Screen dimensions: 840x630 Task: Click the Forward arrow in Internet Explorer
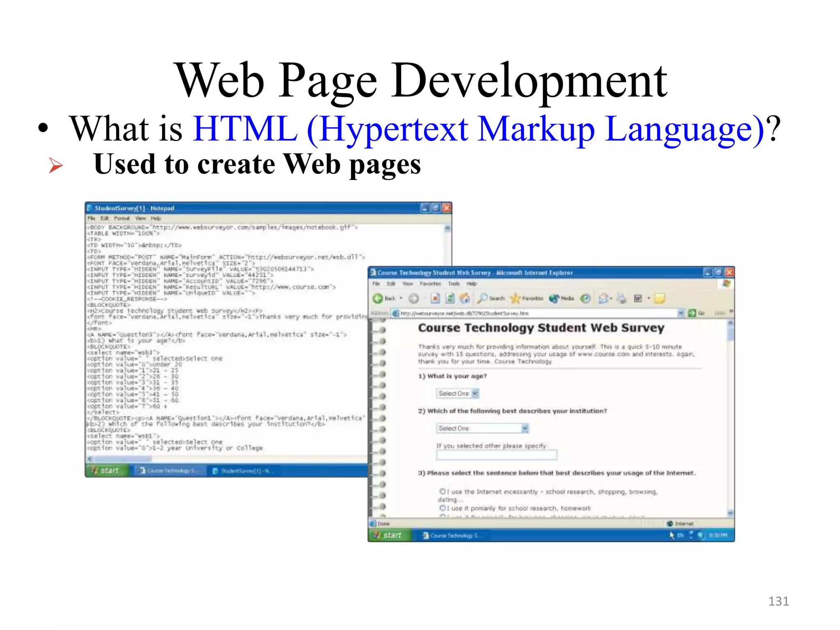point(414,298)
